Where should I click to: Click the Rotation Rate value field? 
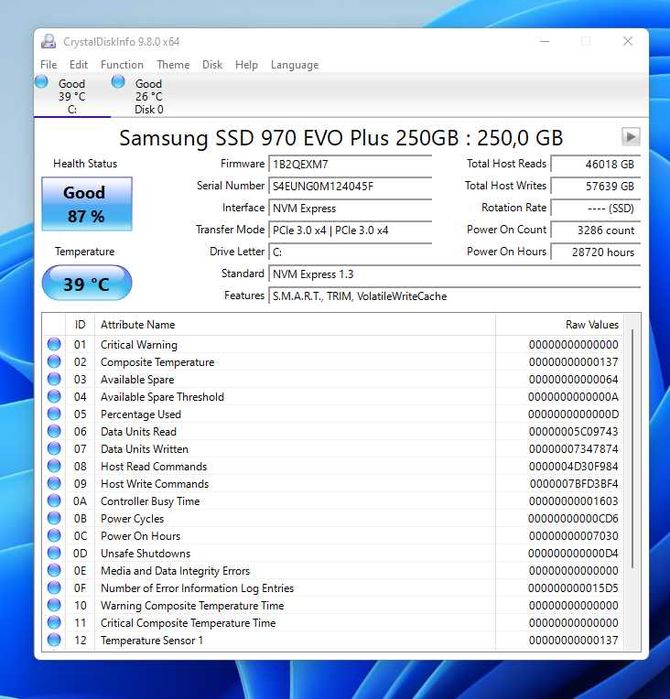coord(596,208)
